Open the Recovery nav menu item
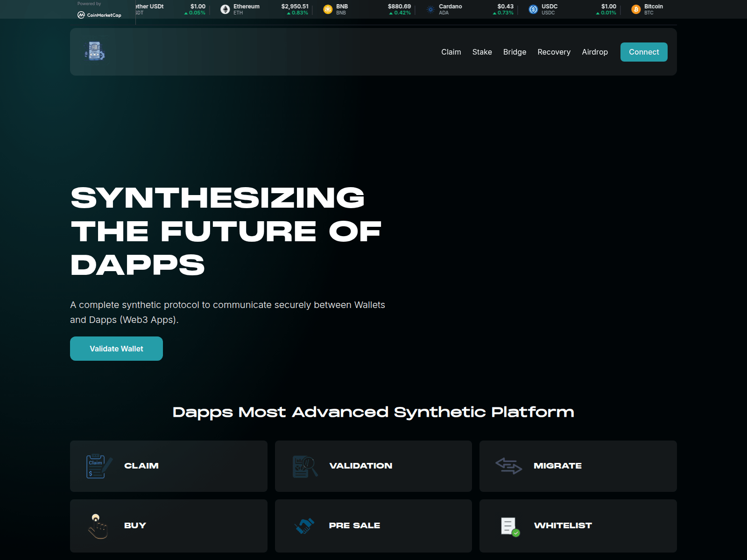 [x=554, y=52]
